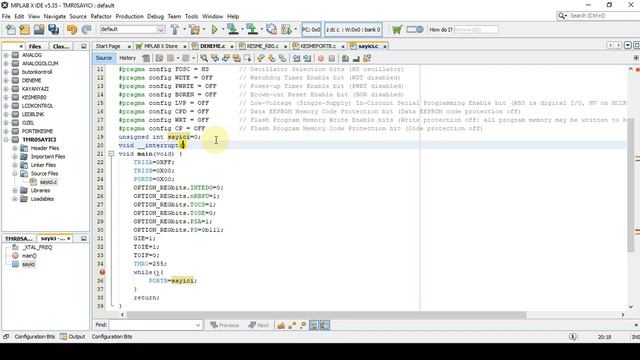Click Stop Macro Recording square icon
This screenshot has height=360, width=640.
[332, 58]
